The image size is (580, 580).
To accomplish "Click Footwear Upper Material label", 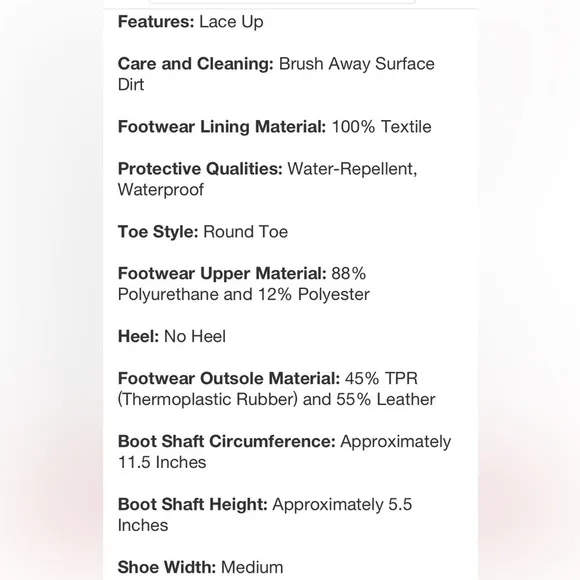I will pos(222,274).
